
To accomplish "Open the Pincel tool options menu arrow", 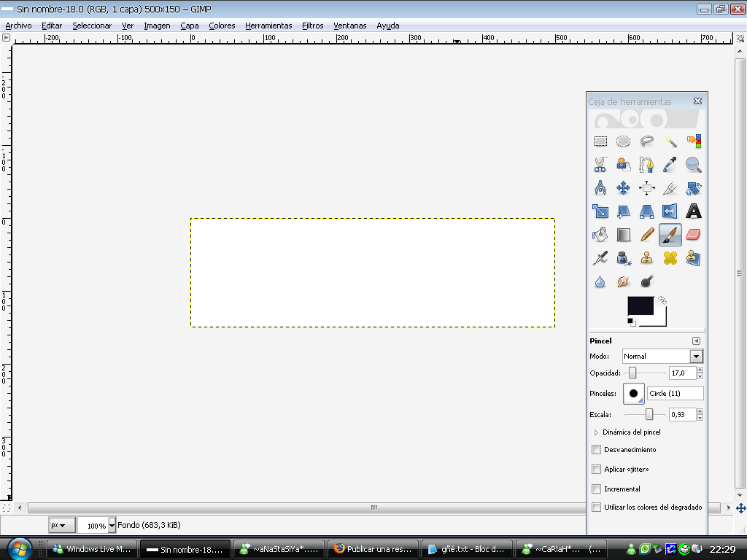I will click(x=696, y=341).
